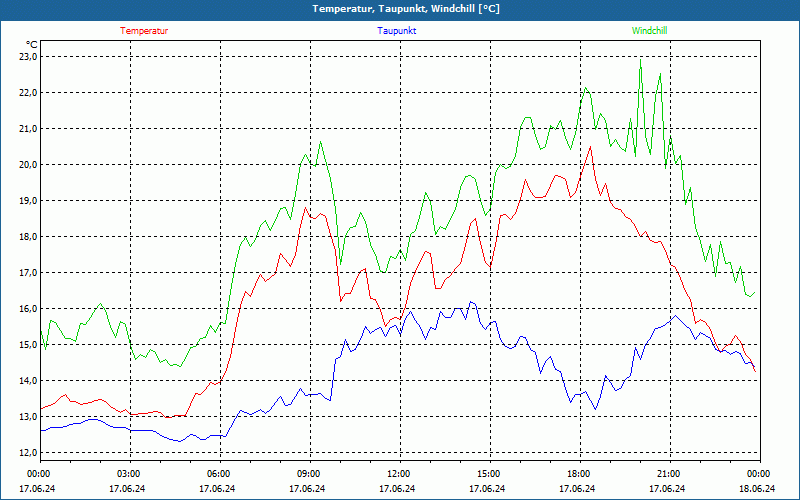Viewport: 800px width, 500px height.
Task: Select the 18:00 time axis label
Action: pos(579,474)
